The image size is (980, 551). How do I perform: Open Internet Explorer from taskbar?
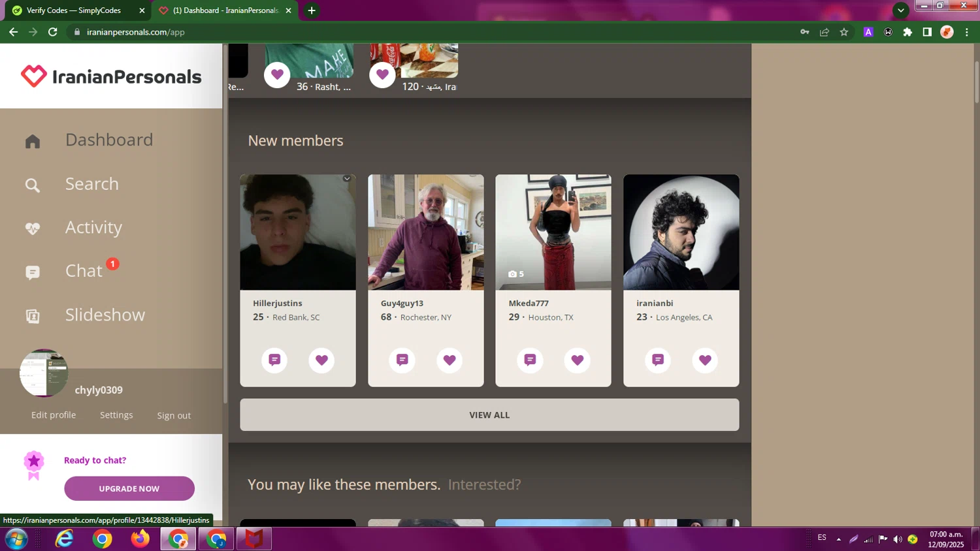[64, 539]
